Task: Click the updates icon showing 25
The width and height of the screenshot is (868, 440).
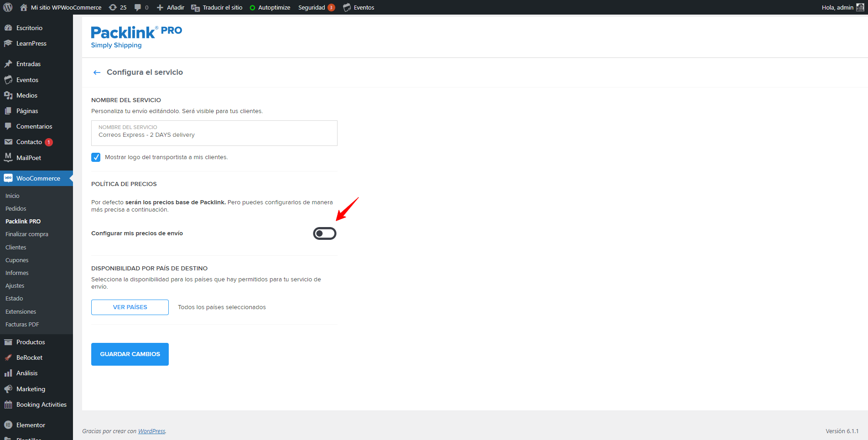Action: click(113, 7)
